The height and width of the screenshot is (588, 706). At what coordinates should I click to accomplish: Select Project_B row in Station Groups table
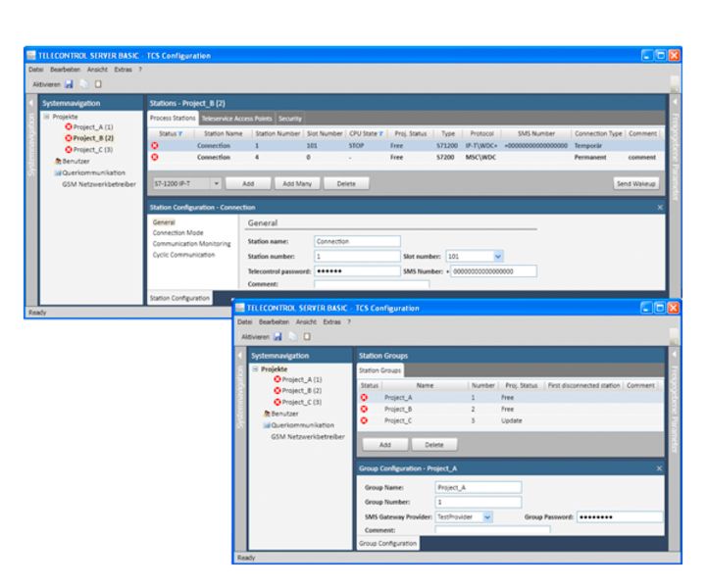[x=510, y=409]
